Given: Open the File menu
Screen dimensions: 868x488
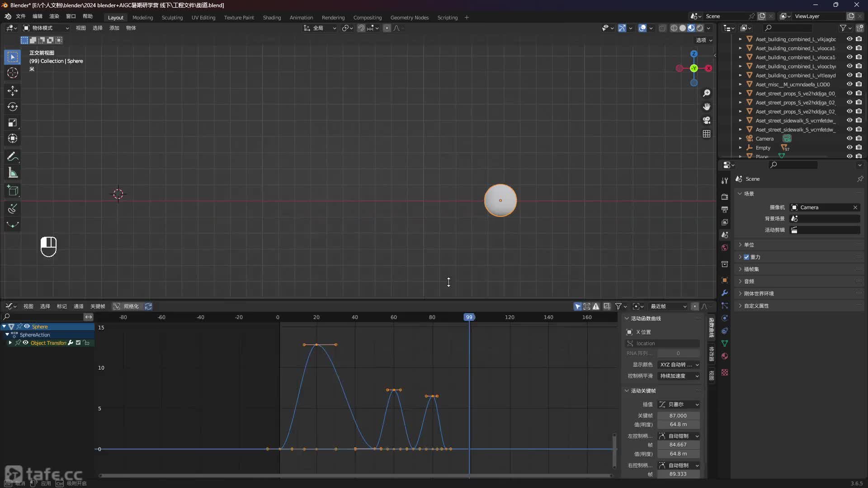Looking at the screenshot, I should pos(21,16).
